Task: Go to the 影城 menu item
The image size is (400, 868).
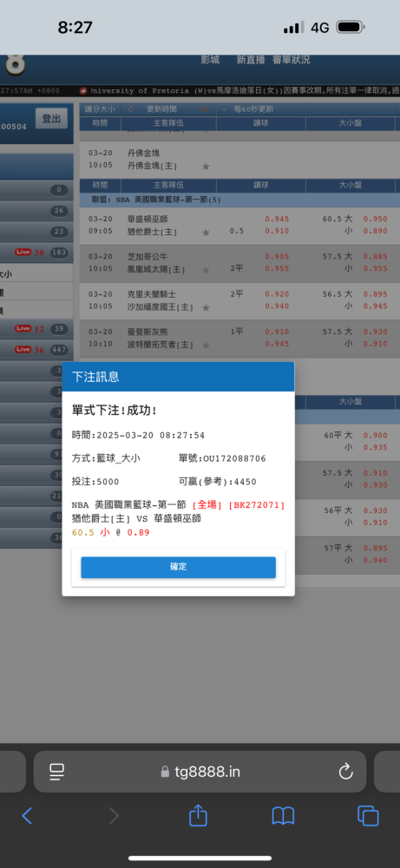Action: (210, 59)
